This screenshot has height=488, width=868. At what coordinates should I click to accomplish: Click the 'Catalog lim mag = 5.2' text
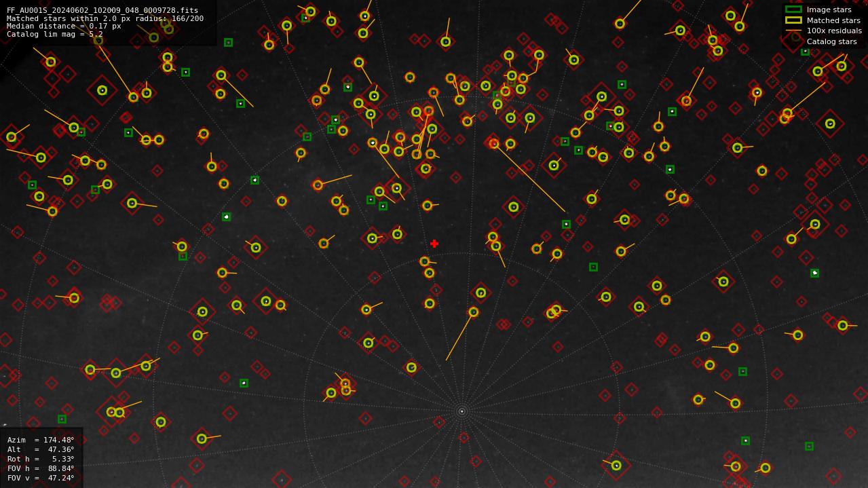pos(55,34)
